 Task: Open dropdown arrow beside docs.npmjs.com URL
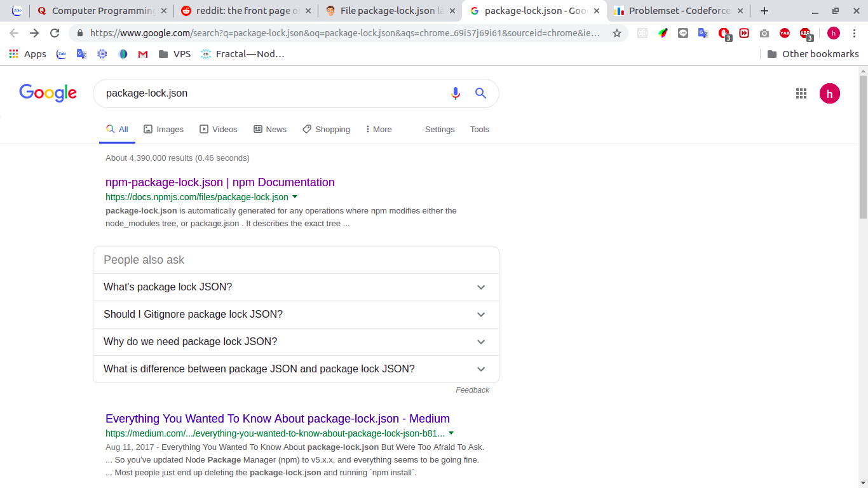pos(295,197)
